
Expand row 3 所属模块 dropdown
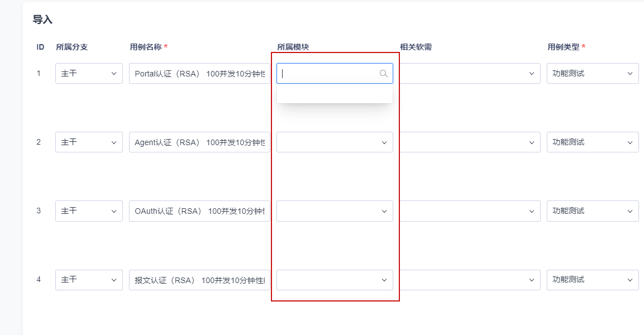tap(335, 211)
